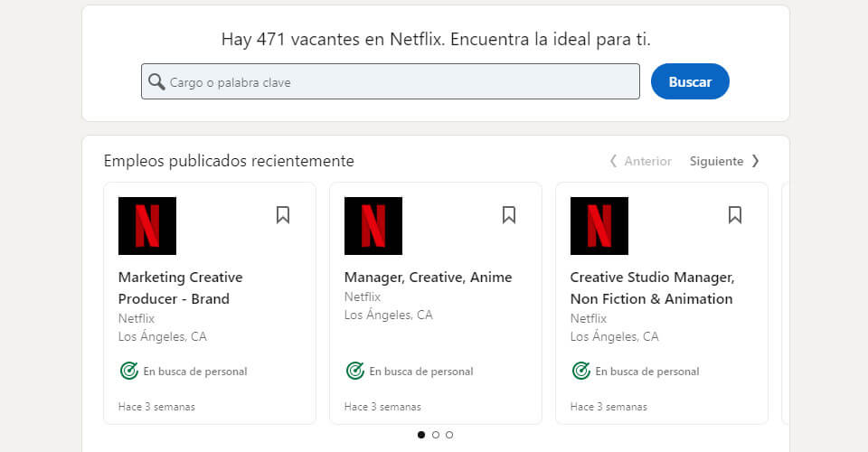The image size is (868, 452).
Task: Click Netflix company name under Creative Studio Manager
Action: (x=589, y=319)
